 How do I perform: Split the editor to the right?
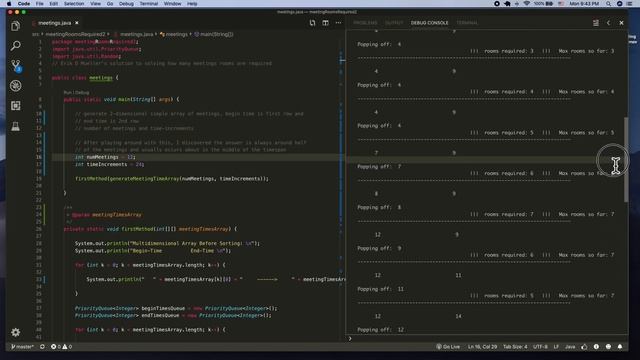(x=325, y=23)
